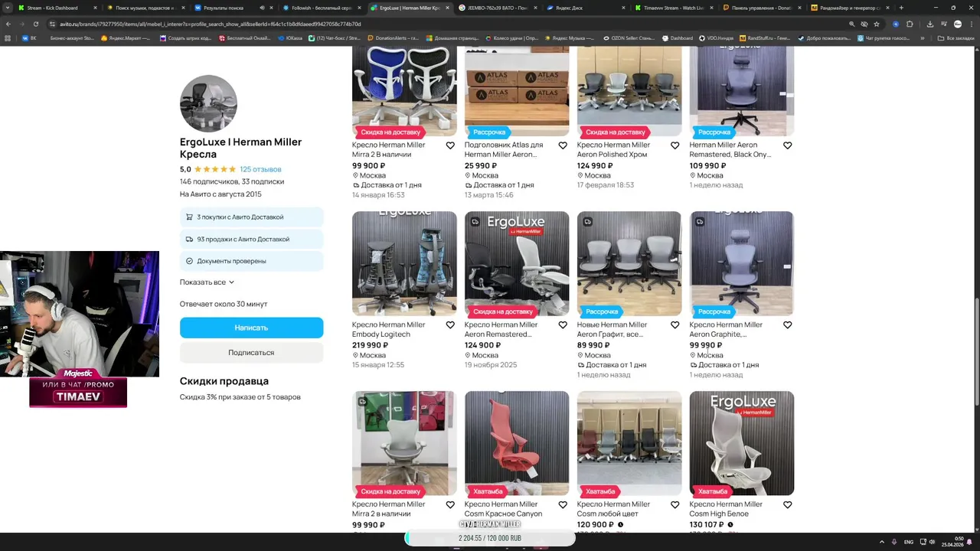980x551 pixels.
Task: Reload the page
Action: 35,24
